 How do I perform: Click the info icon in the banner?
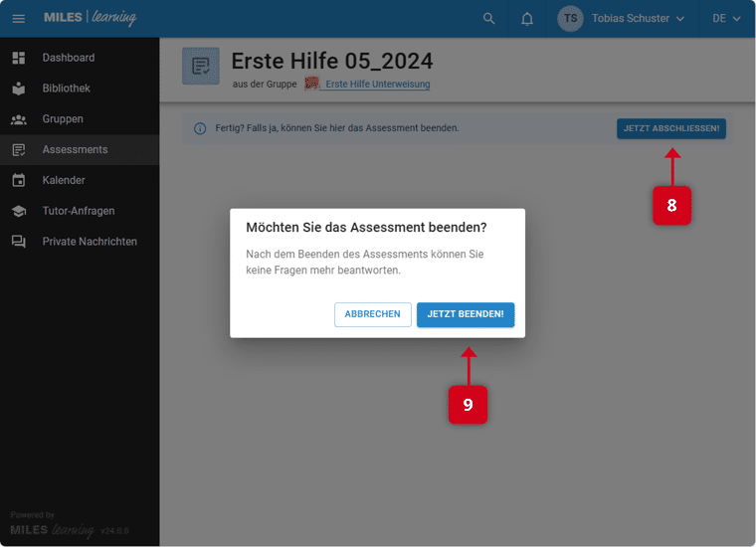pyautogui.click(x=200, y=128)
